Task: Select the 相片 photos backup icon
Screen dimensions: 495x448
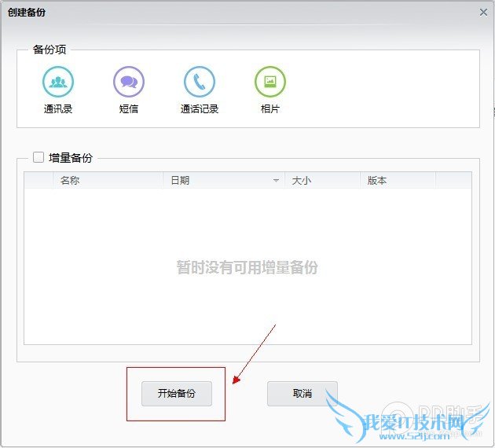Action: coord(270,82)
